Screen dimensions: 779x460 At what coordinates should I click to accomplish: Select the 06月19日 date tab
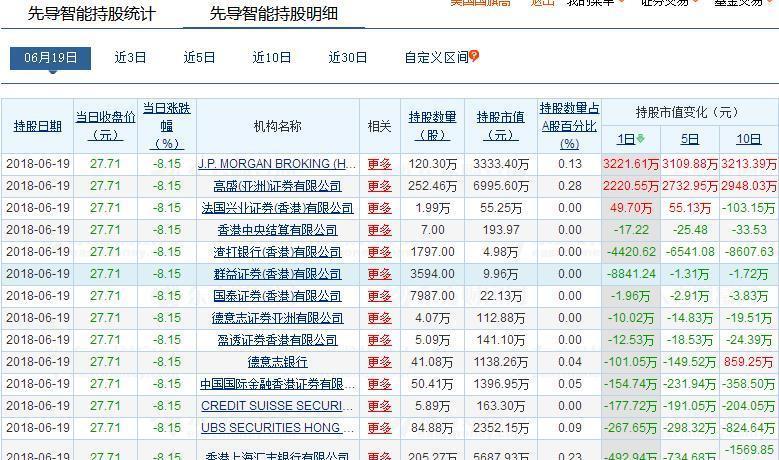[x=50, y=58]
